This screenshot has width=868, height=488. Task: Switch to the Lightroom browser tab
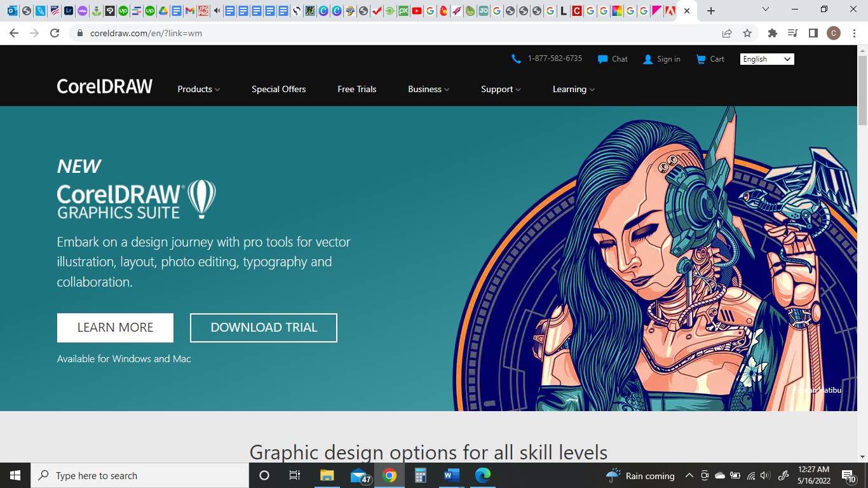point(69,11)
